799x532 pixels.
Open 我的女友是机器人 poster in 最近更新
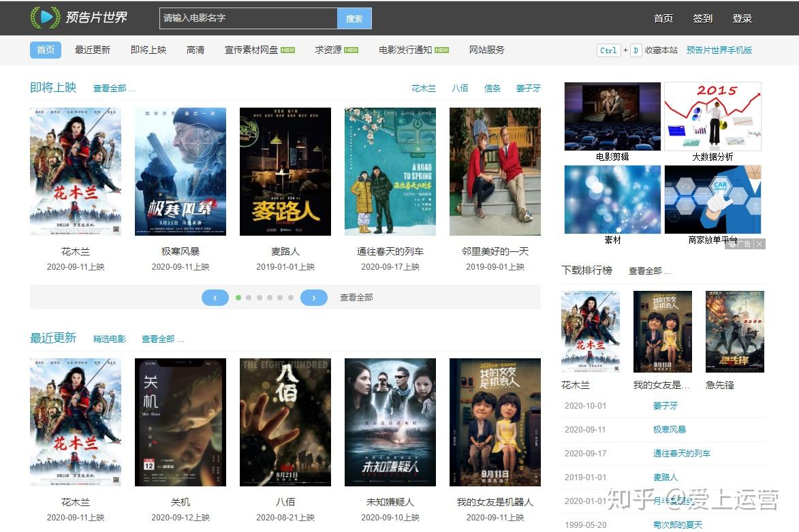[495, 422]
